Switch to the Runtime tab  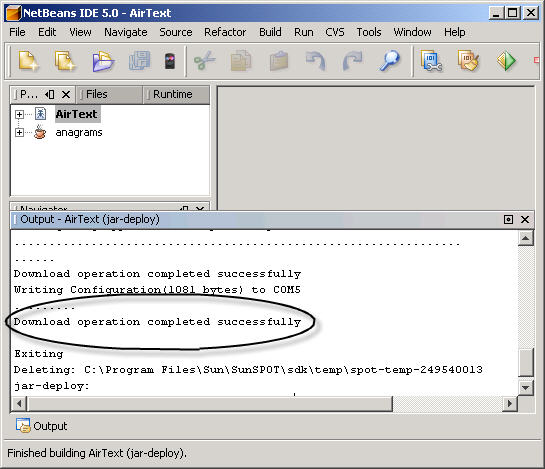click(176, 95)
